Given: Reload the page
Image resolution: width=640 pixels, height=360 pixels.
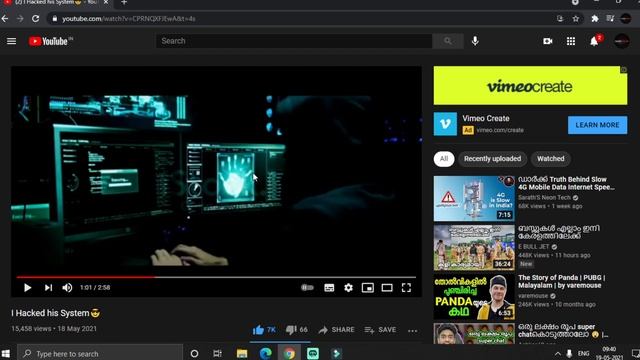Looking at the screenshot, I should 36,19.
